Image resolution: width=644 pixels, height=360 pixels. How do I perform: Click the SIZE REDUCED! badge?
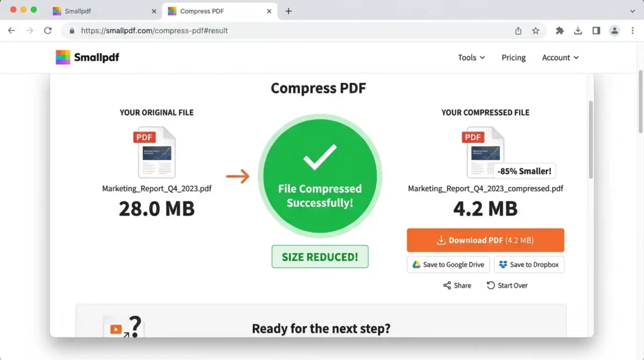(320, 257)
